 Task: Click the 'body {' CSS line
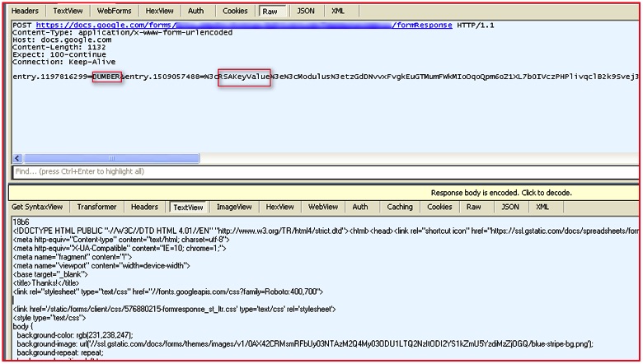23,327
